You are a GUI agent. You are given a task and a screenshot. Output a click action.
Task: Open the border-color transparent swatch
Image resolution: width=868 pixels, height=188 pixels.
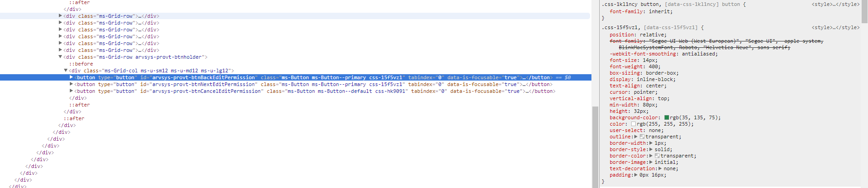click(x=657, y=156)
